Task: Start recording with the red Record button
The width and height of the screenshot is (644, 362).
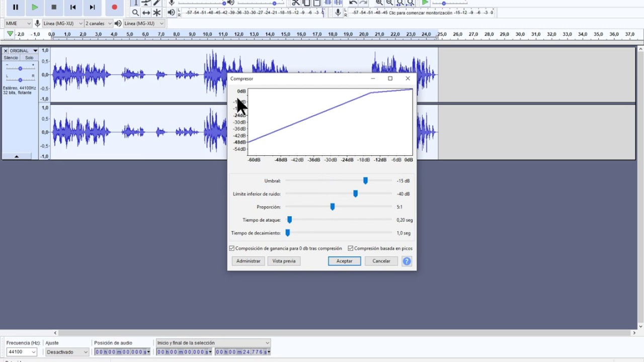Action: point(114,7)
